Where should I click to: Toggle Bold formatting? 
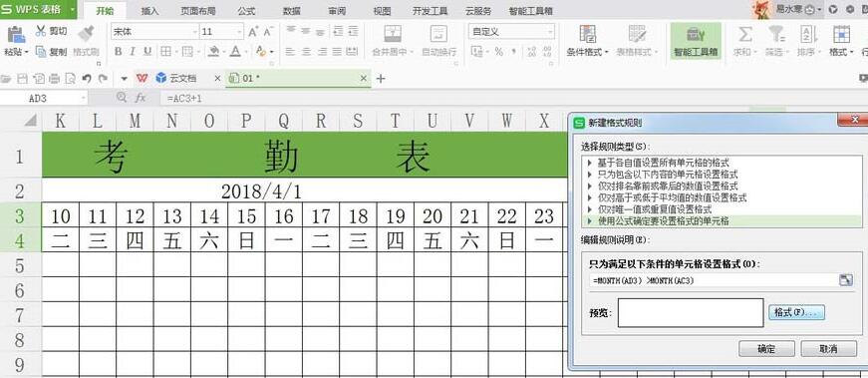118,52
